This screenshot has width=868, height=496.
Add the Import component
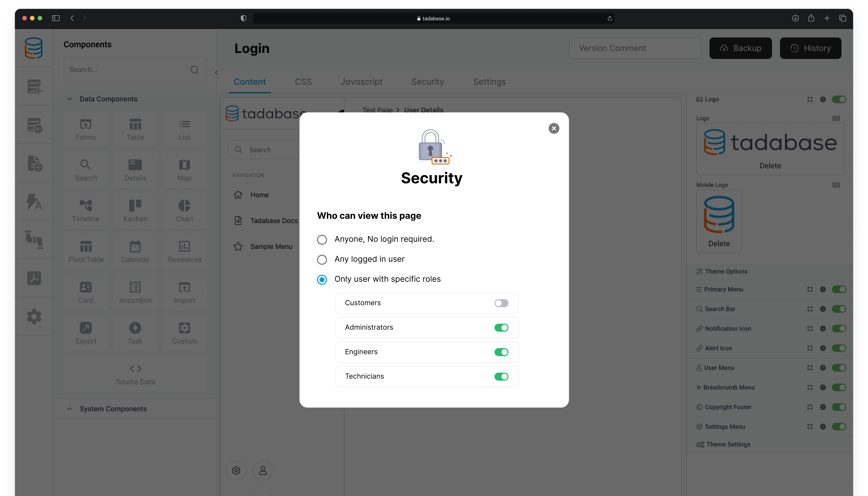point(184,293)
